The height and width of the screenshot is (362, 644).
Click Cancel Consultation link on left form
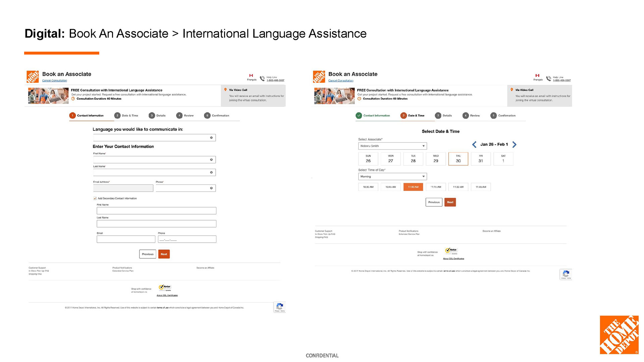tap(55, 81)
